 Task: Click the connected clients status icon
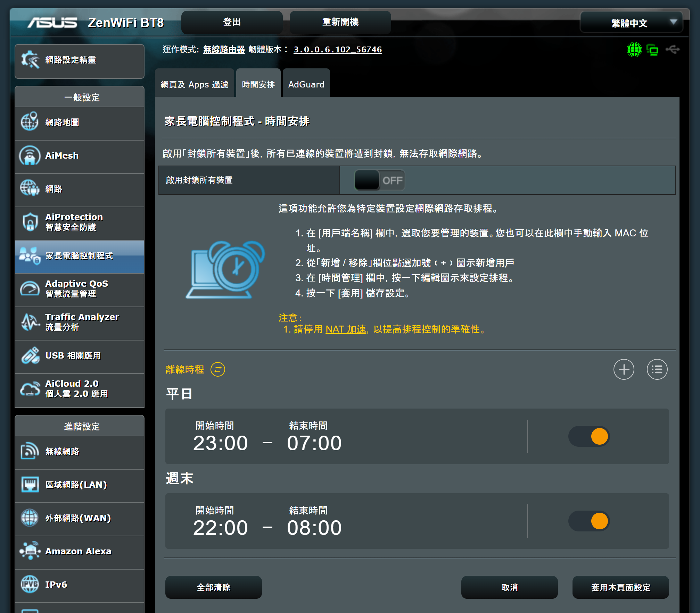pyautogui.click(x=653, y=50)
